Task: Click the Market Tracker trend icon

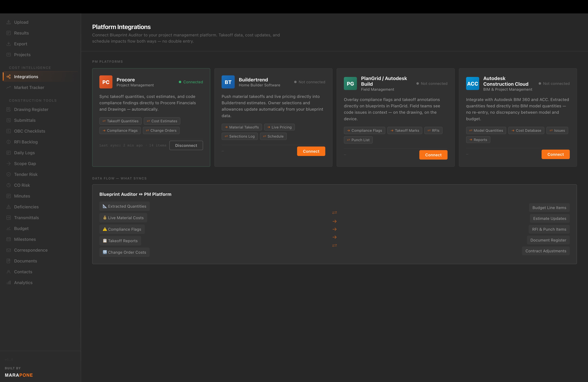Action: (9, 88)
